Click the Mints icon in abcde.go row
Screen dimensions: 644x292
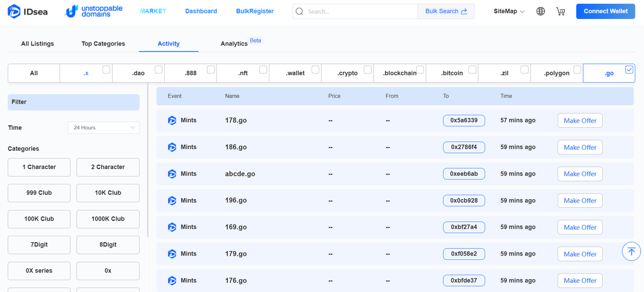point(172,174)
